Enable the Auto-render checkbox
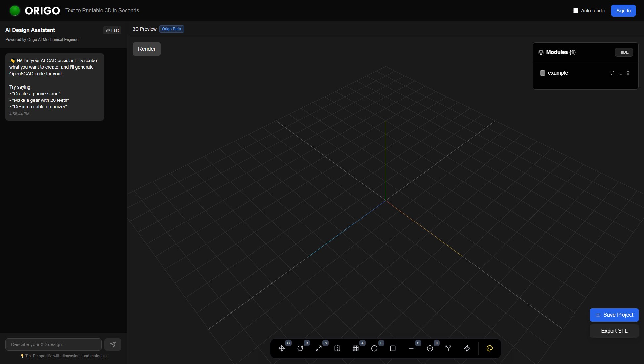The height and width of the screenshot is (364, 644). pos(575,10)
